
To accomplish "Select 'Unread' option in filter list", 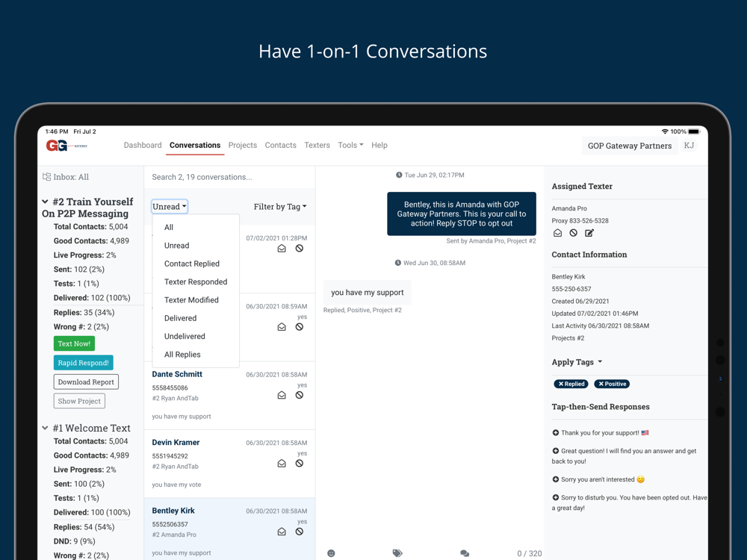I will point(195,245).
